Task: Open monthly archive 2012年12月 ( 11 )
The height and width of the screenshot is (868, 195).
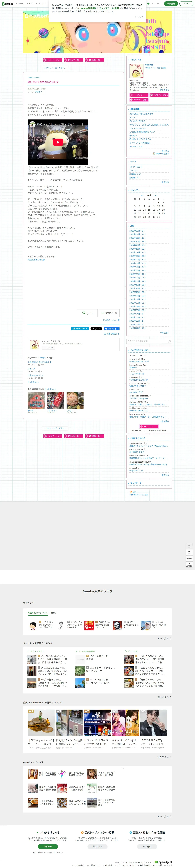Action: point(137,328)
